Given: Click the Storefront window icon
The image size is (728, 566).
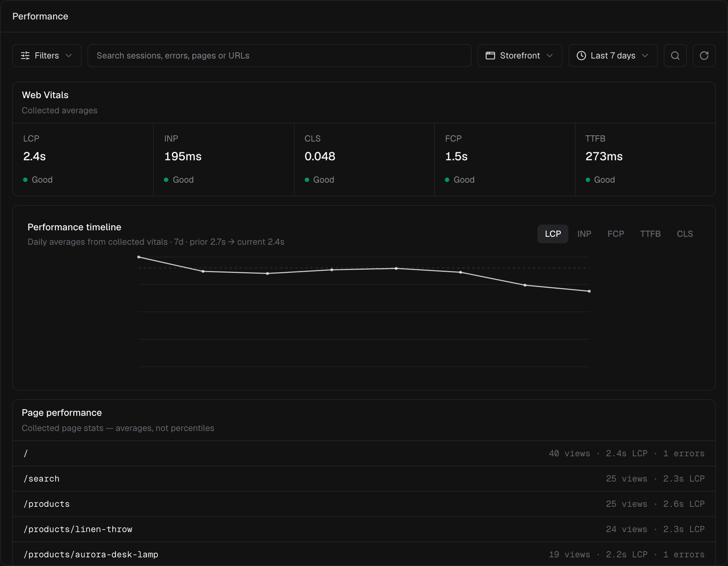Looking at the screenshot, I should coord(490,56).
